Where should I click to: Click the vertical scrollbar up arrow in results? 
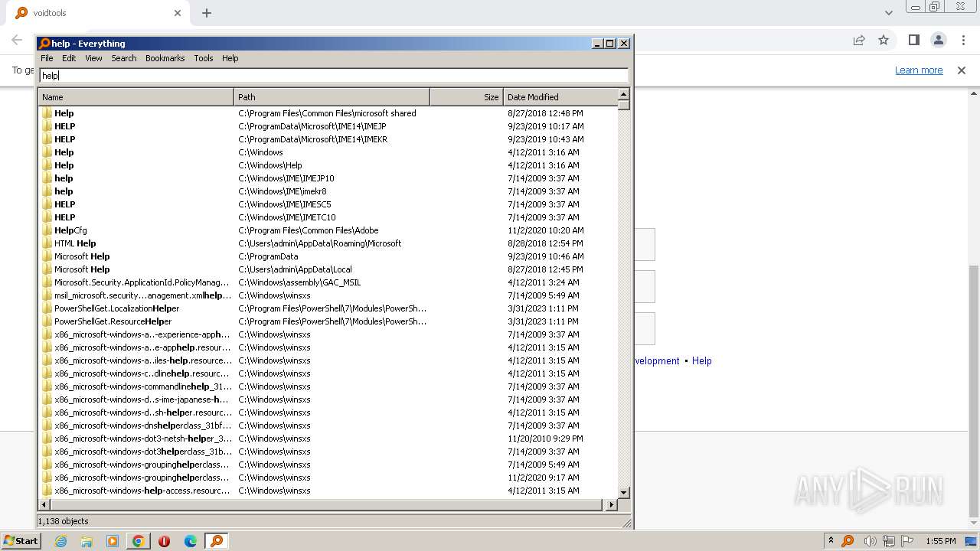pyautogui.click(x=623, y=95)
